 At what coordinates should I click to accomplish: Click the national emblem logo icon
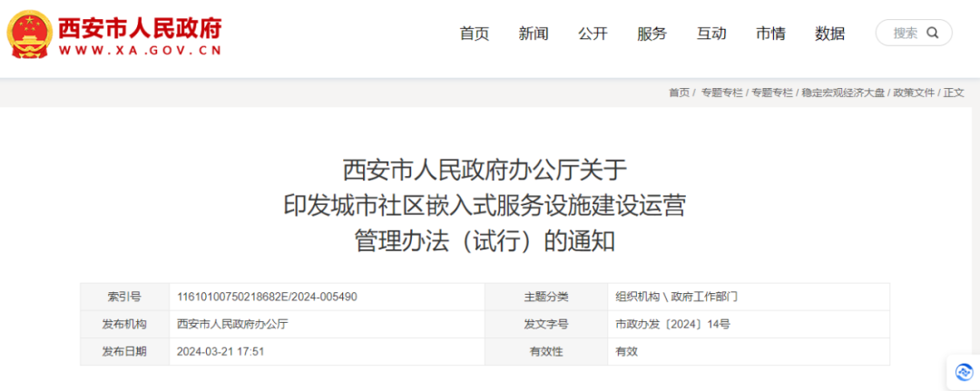[28, 35]
